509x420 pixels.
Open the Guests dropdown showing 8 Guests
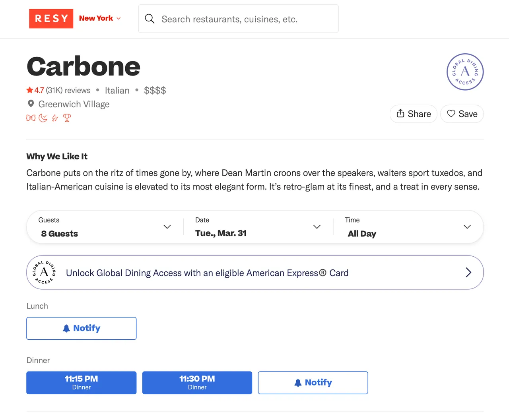point(105,227)
